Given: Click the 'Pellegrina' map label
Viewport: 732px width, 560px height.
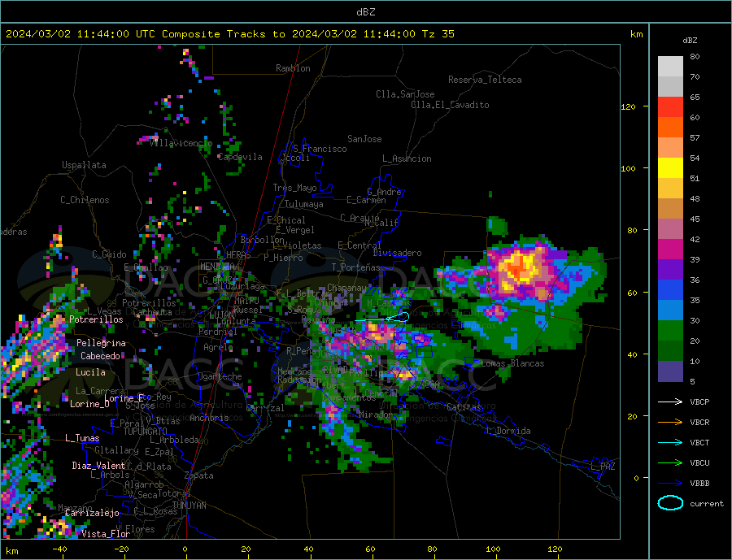Looking at the screenshot, I should (x=101, y=343).
